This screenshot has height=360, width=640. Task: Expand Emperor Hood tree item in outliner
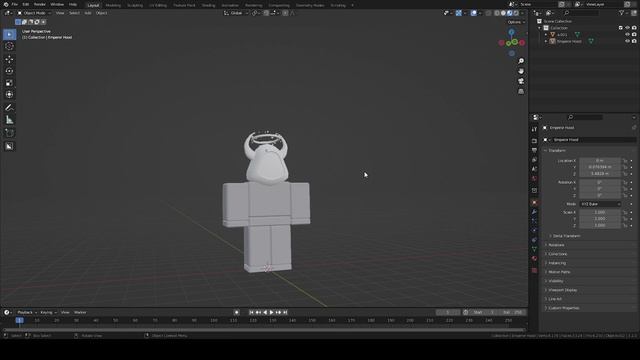coord(546,41)
